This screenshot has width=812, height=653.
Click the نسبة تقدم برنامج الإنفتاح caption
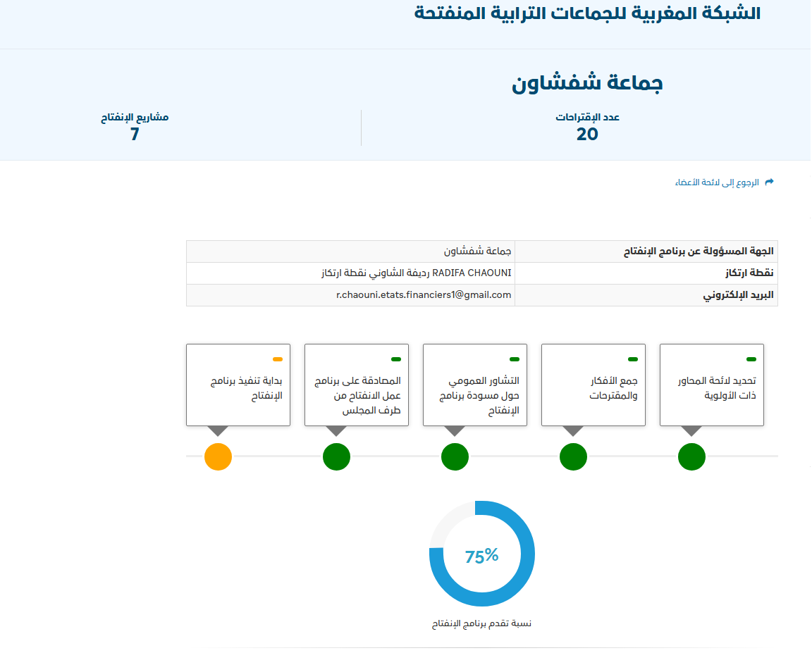[481, 623]
